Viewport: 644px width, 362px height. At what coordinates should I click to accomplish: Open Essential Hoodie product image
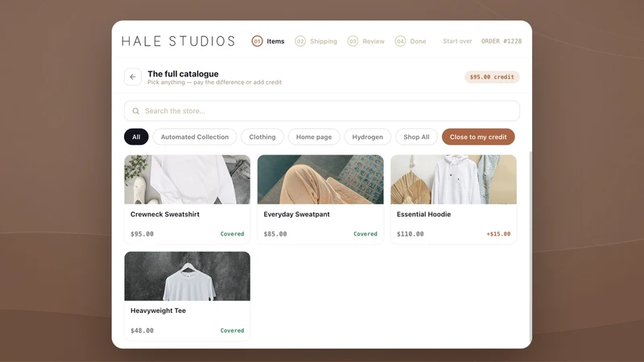[x=453, y=179]
